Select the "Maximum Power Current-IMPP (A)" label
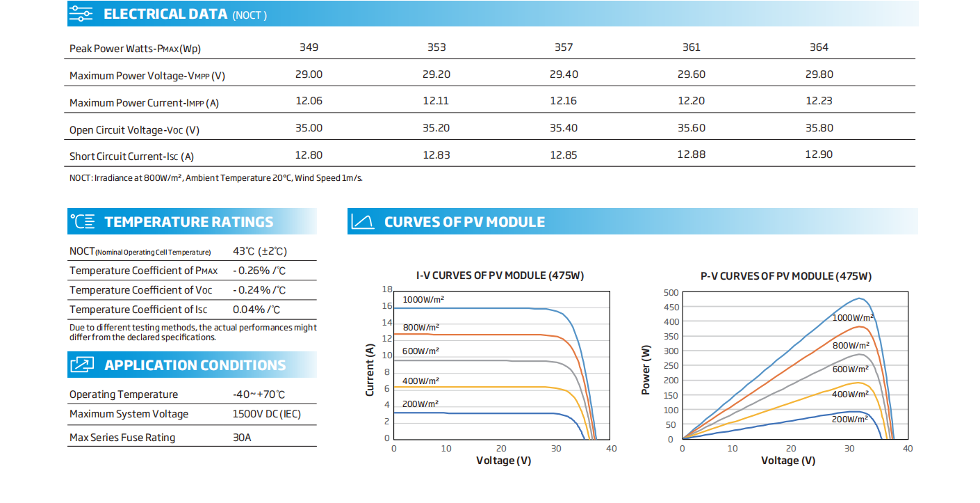Image resolution: width=980 pixels, height=503 pixels. tap(145, 103)
